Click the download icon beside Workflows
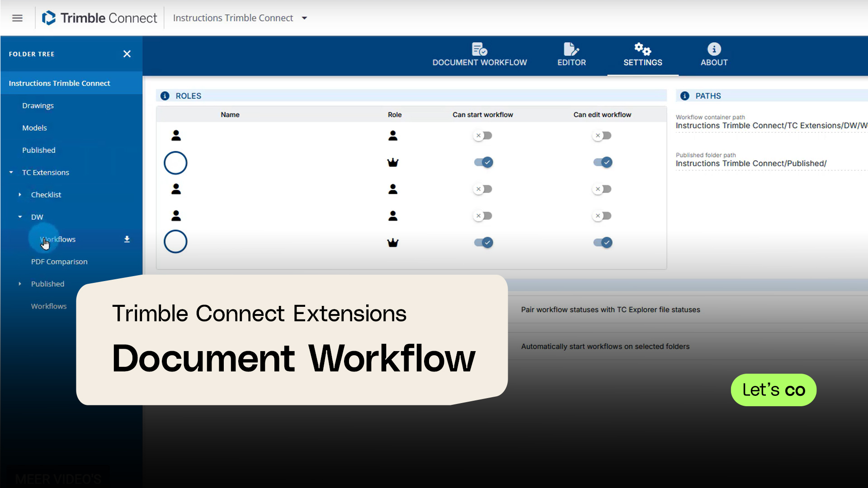This screenshot has height=488, width=868. click(x=127, y=239)
